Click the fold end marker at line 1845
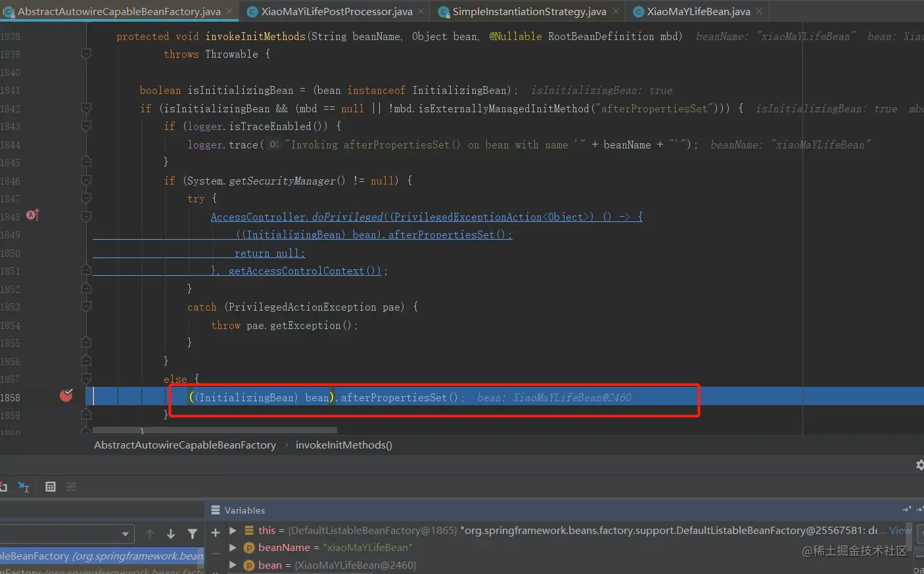 point(86,161)
